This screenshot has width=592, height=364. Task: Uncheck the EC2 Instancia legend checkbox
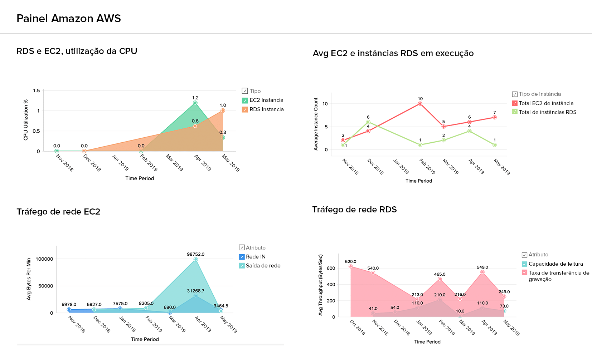(x=245, y=100)
